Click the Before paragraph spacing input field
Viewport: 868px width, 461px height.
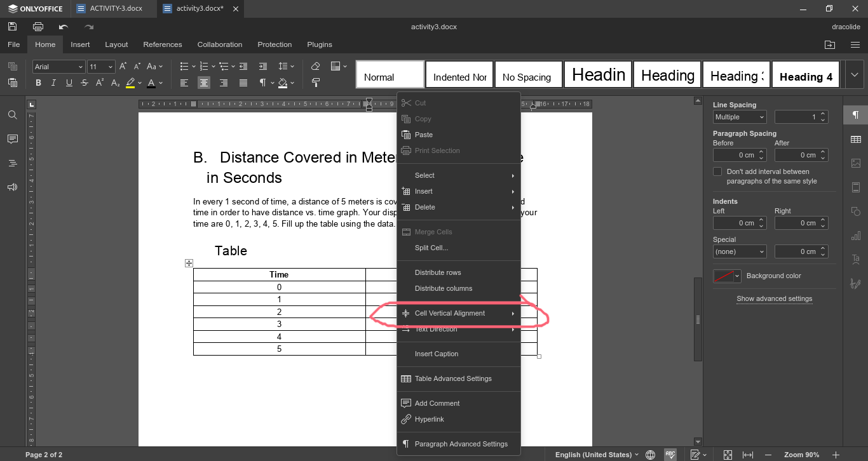click(736, 155)
